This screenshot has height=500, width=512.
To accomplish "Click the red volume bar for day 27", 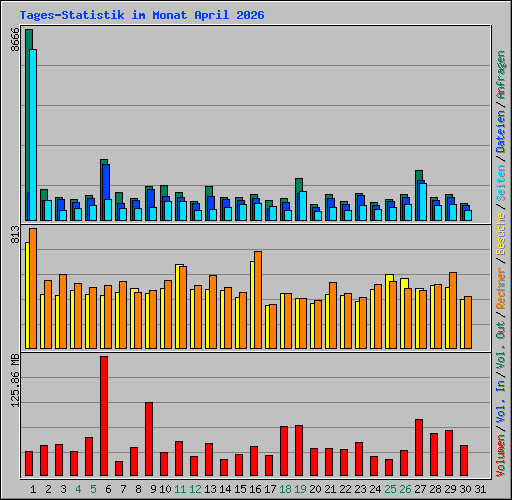I will click(419, 447).
